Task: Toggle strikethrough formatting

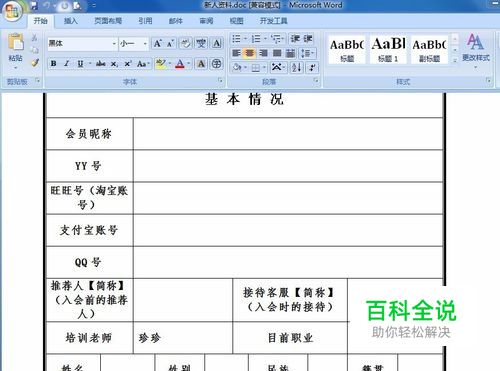Action: [101, 64]
